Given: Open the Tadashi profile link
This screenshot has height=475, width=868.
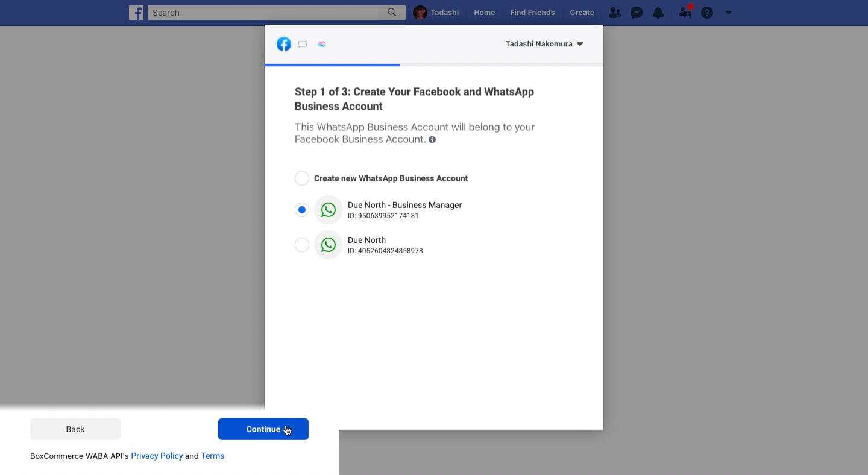Looking at the screenshot, I should pyautogui.click(x=444, y=13).
